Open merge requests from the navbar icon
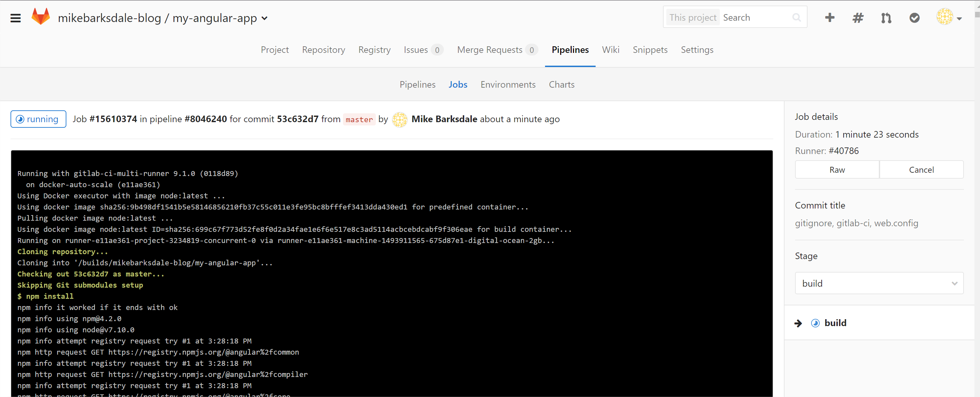This screenshot has height=397, width=980. click(886, 17)
